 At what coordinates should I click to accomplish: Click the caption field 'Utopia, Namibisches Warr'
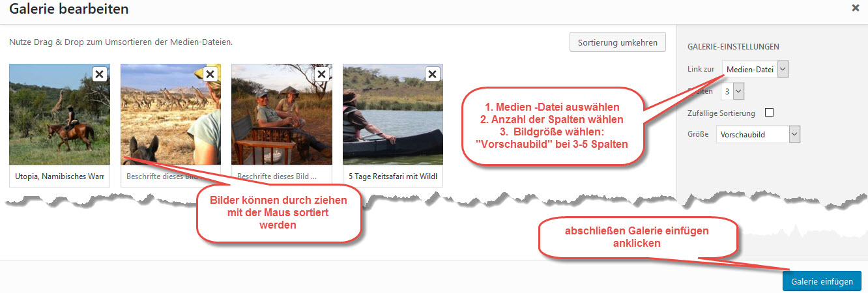point(59,176)
